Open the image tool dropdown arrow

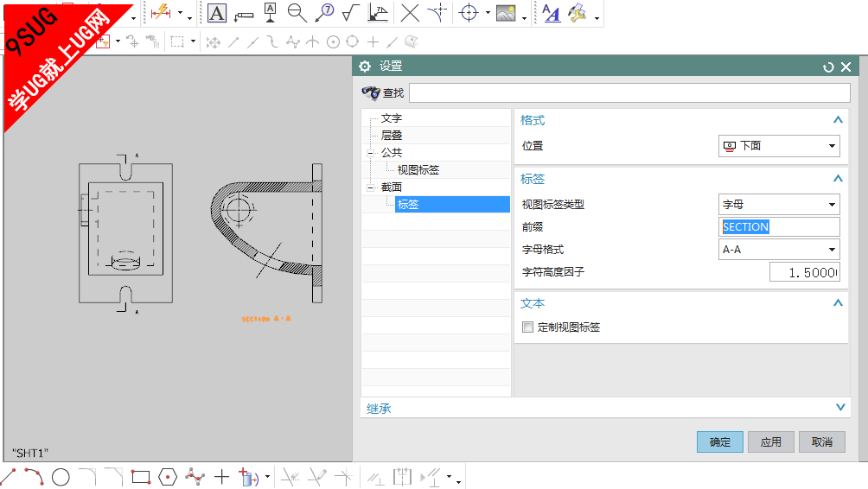tap(524, 17)
